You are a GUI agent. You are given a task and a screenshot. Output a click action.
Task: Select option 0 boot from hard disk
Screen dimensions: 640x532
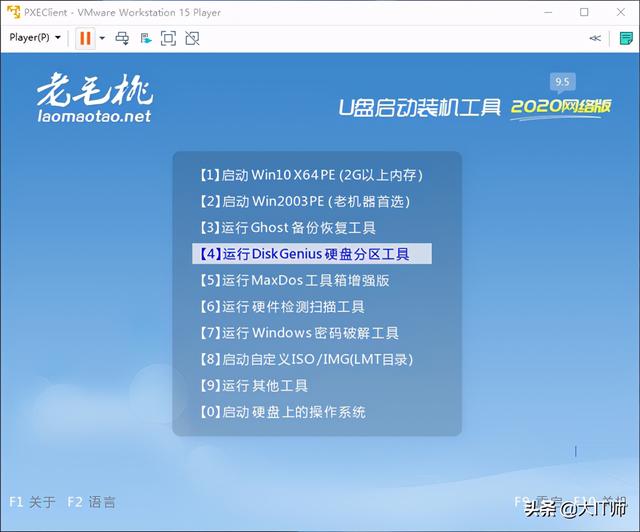pos(311,412)
